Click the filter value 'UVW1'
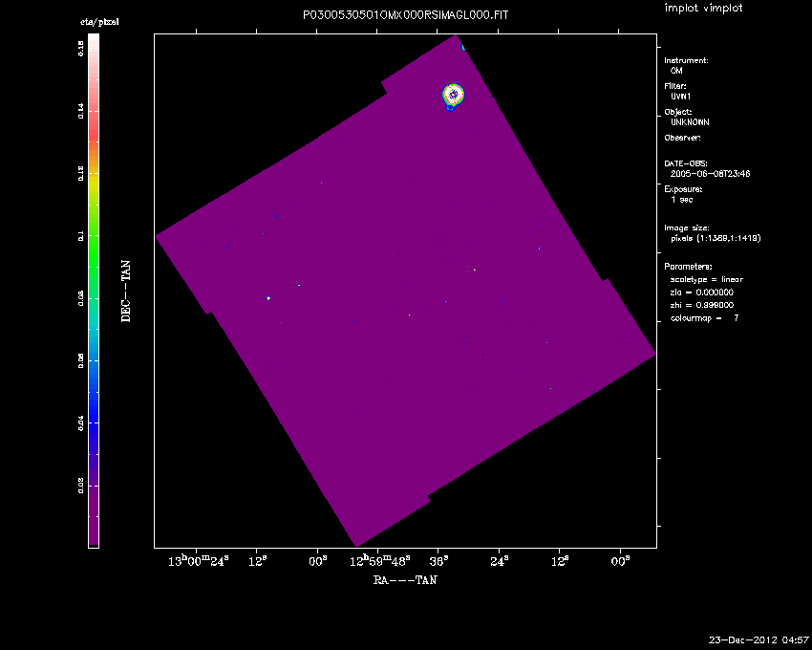The height and width of the screenshot is (650, 812). tap(681, 97)
